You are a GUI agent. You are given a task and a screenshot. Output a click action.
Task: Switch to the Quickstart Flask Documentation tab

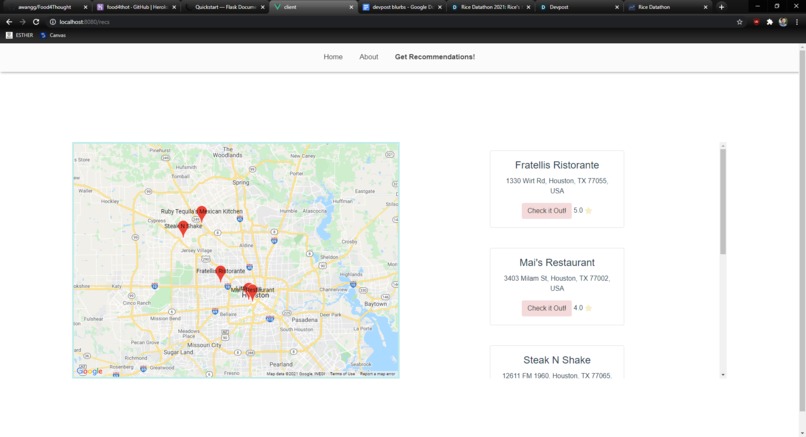pos(225,7)
